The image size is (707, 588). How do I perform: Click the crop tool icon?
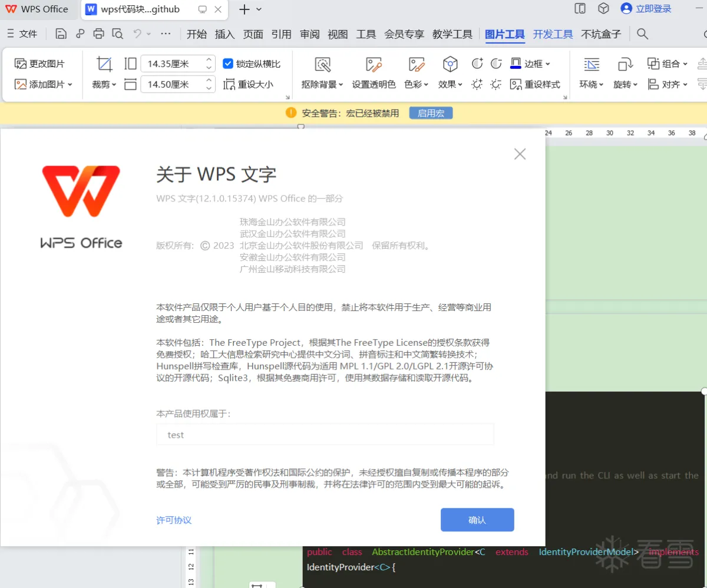[104, 64]
